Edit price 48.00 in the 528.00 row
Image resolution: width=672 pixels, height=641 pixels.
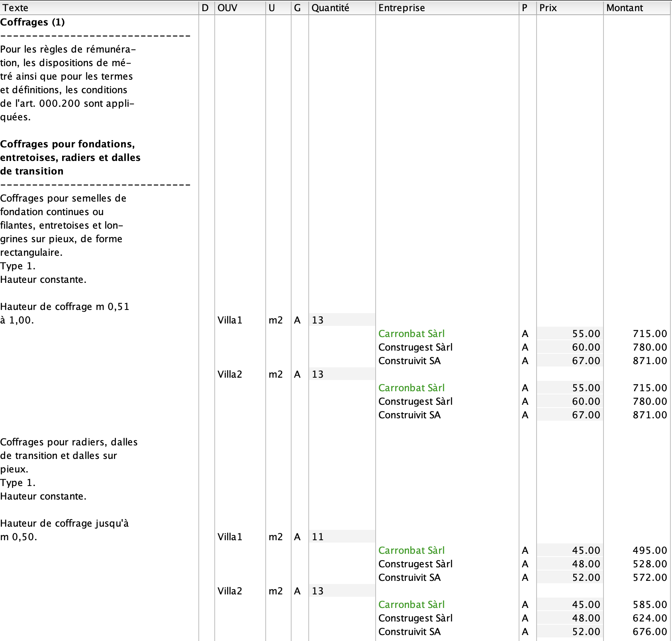click(x=570, y=564)
